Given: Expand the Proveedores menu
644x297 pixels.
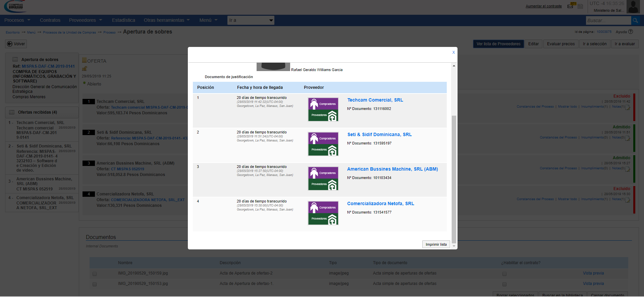Looking at the screenshot, I should click(86, 20).
